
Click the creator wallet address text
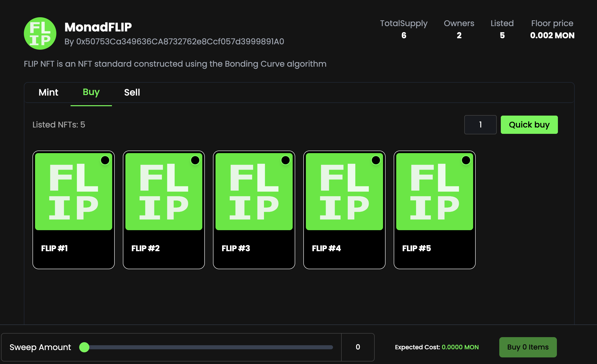tap(180, 41)
